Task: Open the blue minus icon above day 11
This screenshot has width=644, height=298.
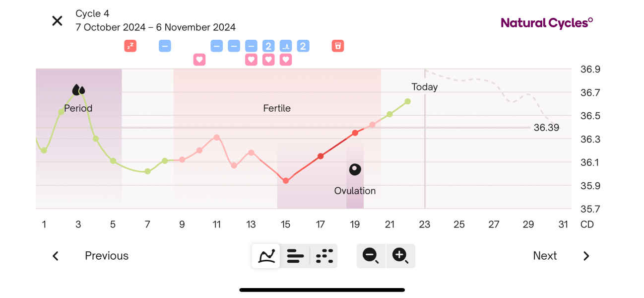Action: click(216, 46)
